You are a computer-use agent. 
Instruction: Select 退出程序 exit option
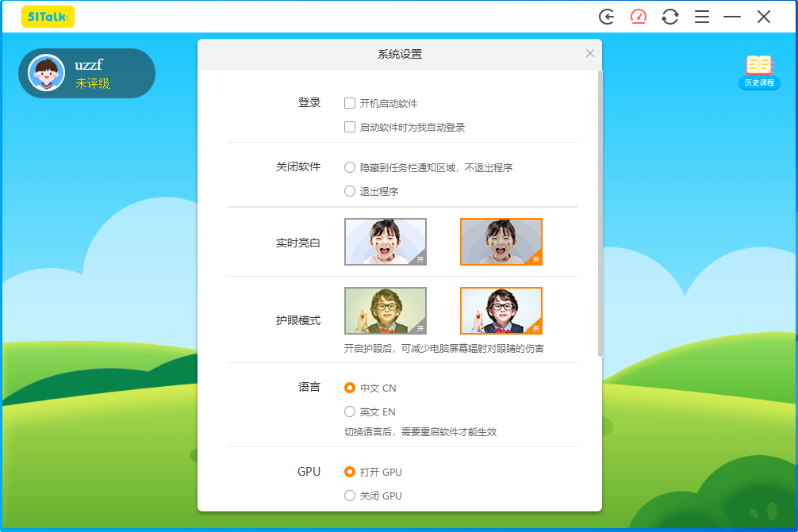point(349,190)
